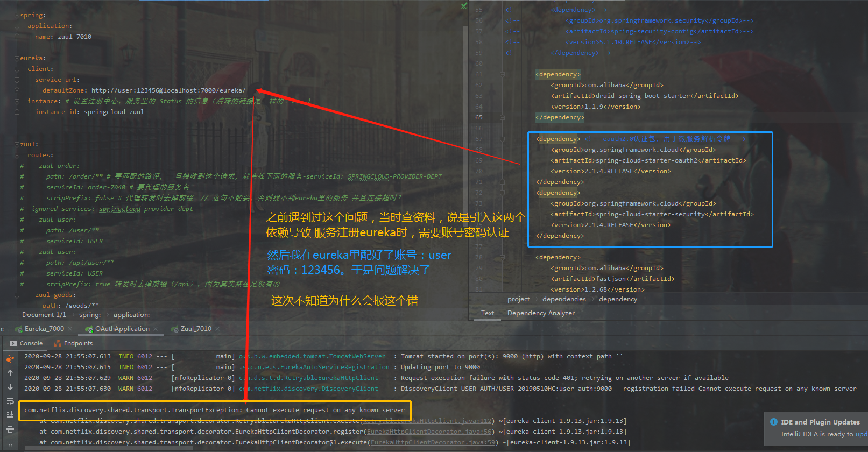This screenshot has width=868, height=452.
Task: Collapse the instance: YAML block
Action: [17, 101]
